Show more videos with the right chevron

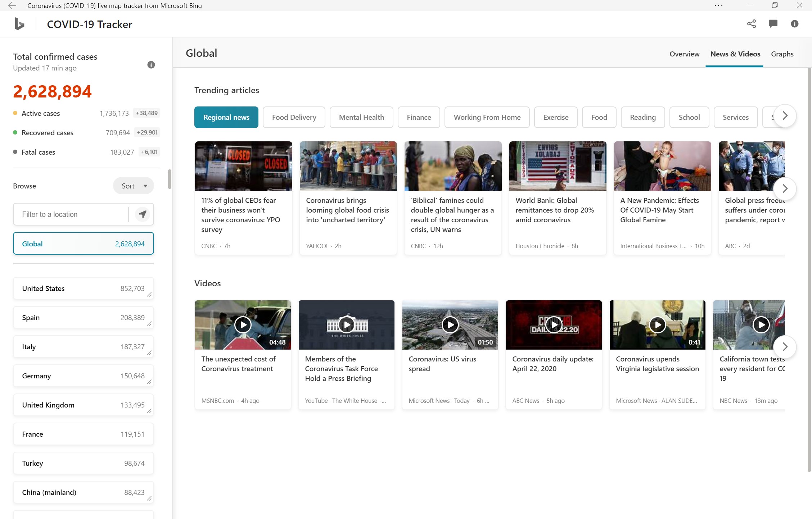[x=785, y=347]
